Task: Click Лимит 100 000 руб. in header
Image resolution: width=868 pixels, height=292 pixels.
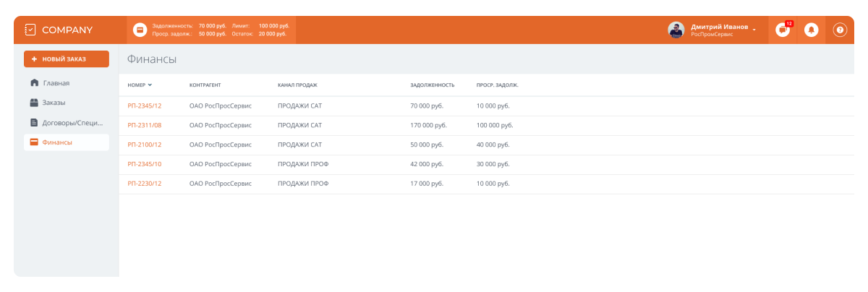Action: point(260,26)
